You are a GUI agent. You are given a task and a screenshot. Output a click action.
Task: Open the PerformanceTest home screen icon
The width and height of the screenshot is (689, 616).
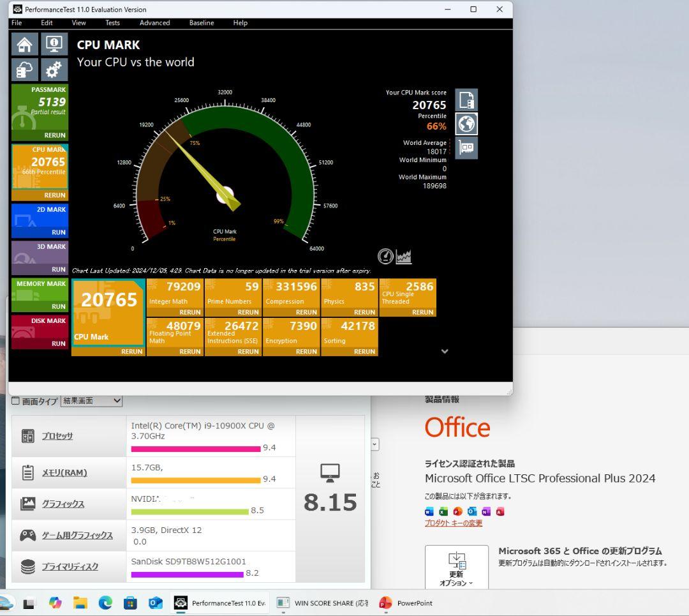pos(25,44)
